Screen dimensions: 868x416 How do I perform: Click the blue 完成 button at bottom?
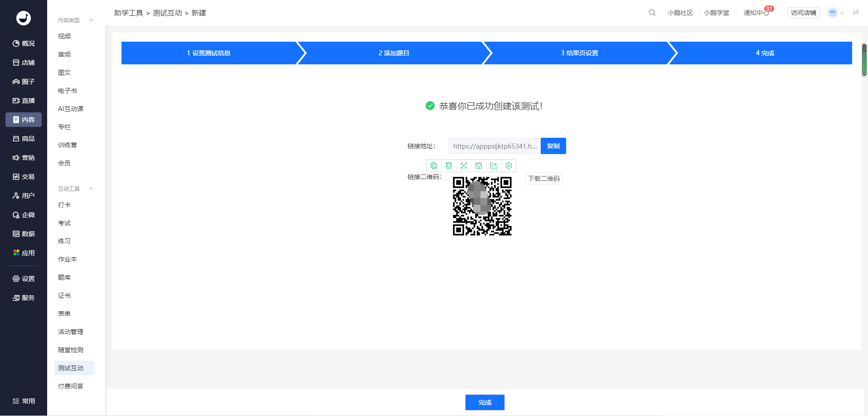485,402
